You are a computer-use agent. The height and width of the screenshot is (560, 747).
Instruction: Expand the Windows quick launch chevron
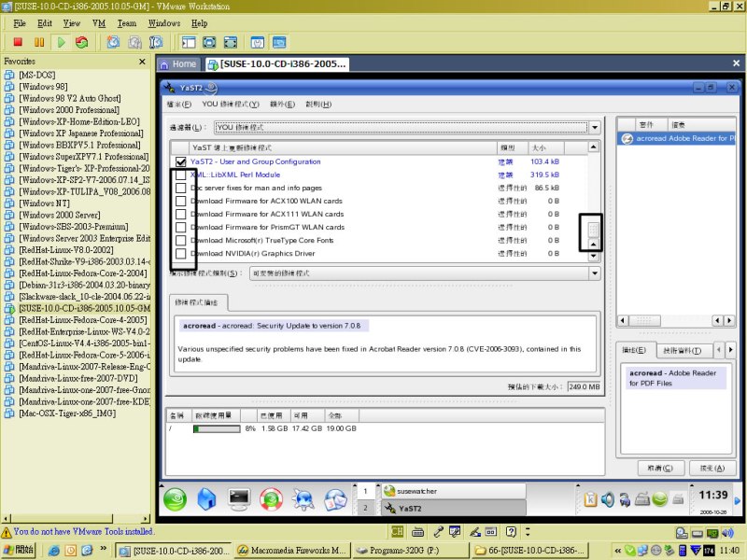(103, 549)
